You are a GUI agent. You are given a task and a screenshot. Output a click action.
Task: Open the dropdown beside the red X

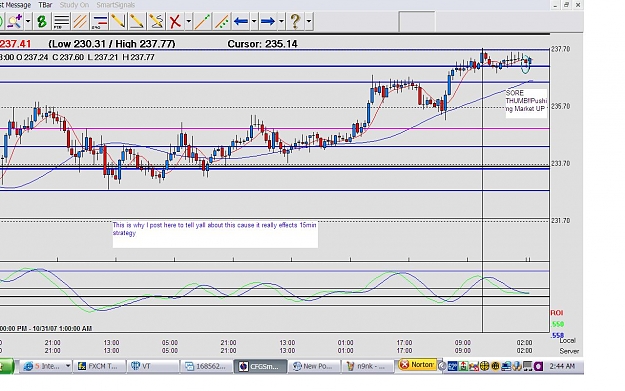point(188,21)
